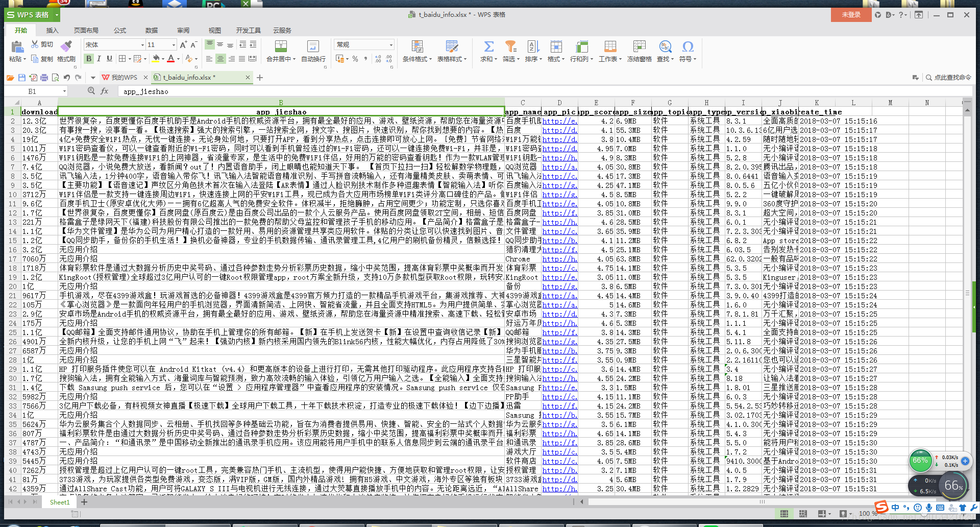This screenshot has height=527, width=980.
Task: Click the Print Preview icon
Action: pyautogui.click(x=55, y=78)
